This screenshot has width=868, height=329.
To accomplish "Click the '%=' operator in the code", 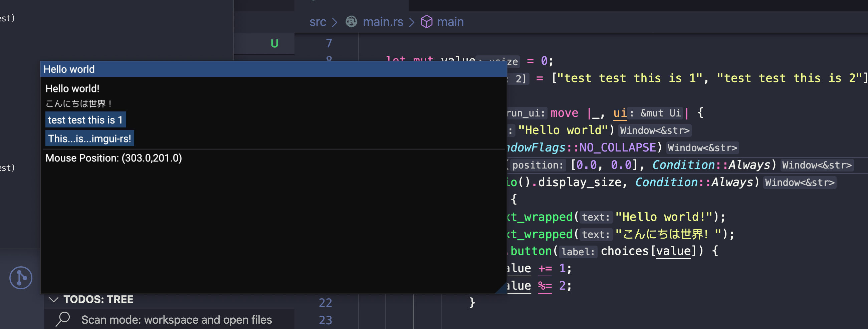I will [545, 286].
